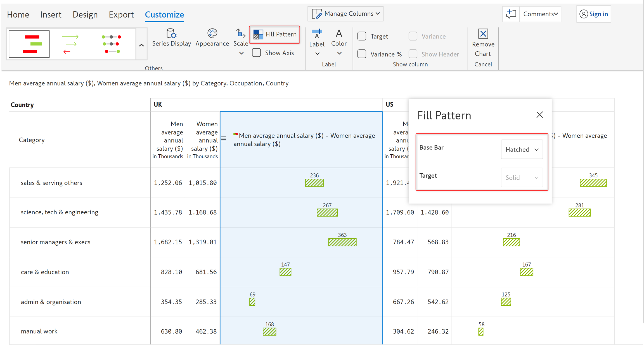644x345 pixels.
Task: Click the column menu lines icon
Action: [224, 139]
